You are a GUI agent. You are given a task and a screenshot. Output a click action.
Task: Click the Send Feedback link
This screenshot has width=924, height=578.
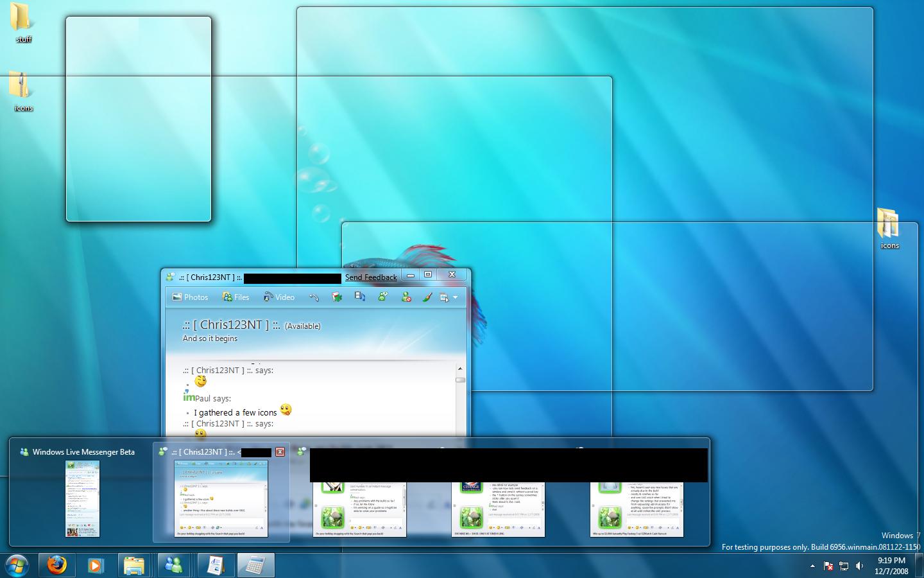pos(371,277)
